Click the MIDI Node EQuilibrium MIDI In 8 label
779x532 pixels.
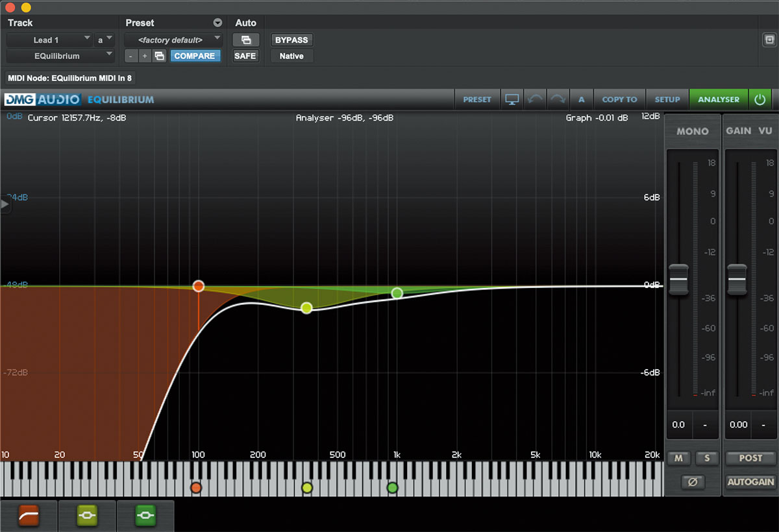coord(71,78)
